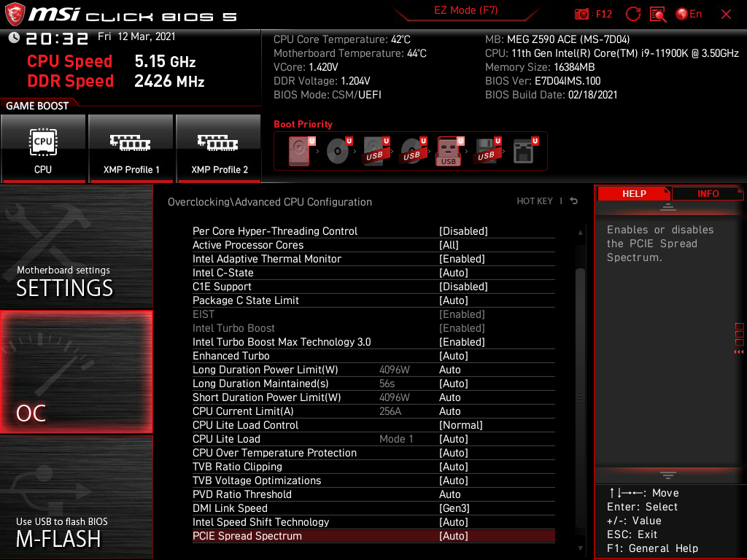Change Intel Adaptive Thermal Monitor [Enabled] value
This screenshot has width=747, height=560.
(462, 259)
